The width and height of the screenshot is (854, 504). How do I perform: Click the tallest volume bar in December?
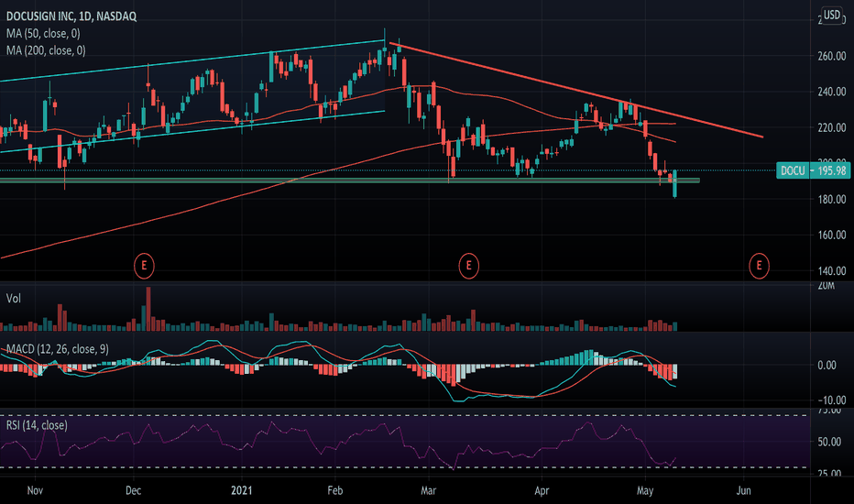pos(148,309)
